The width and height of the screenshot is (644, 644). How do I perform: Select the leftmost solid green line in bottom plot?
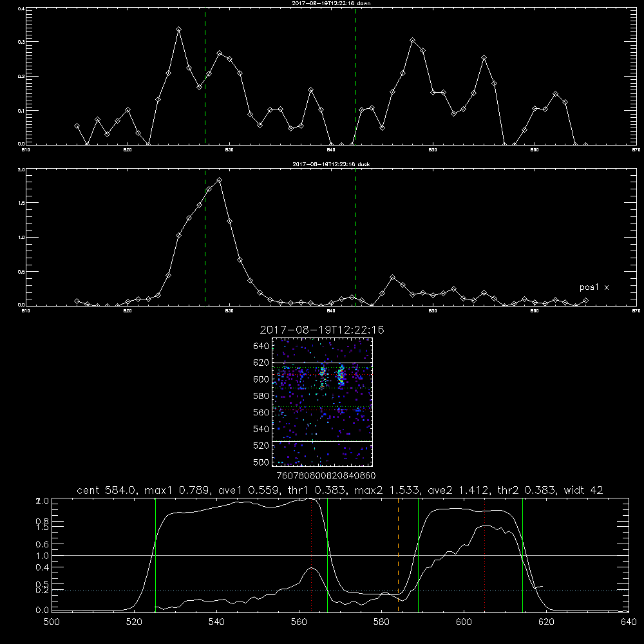[155, 555]
